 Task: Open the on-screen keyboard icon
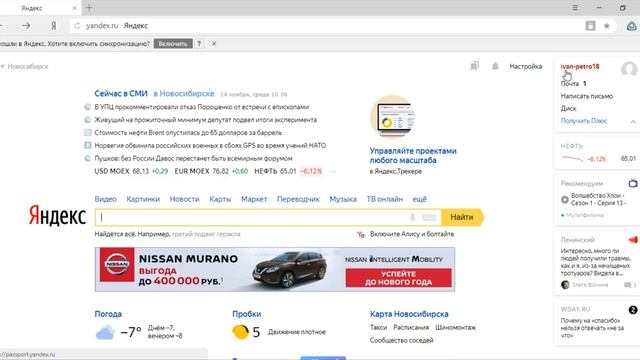(429, 218)
